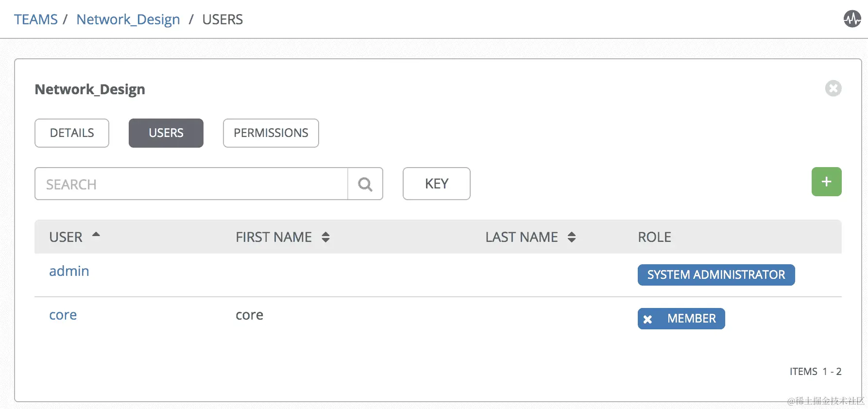868x409 pixels.
Task: Switch to the DETAILS tab
Action: click(72, 133)
